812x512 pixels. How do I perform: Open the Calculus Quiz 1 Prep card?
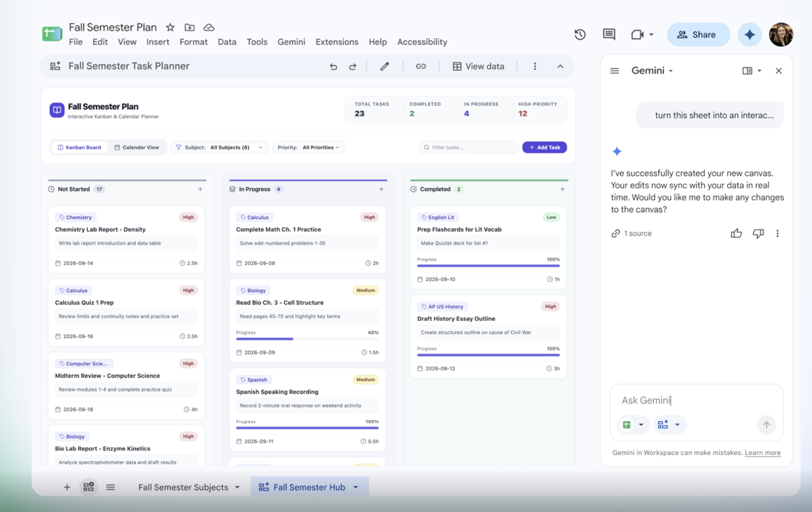tap(126, 313)
